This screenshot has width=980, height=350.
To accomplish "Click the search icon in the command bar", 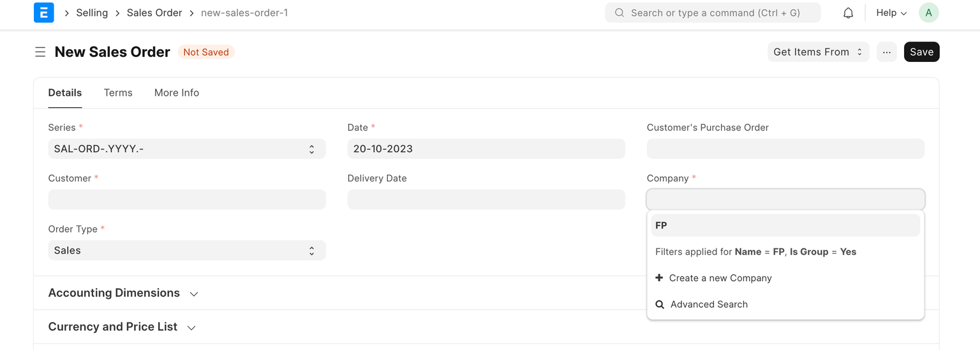I will [x=619, y=13].
